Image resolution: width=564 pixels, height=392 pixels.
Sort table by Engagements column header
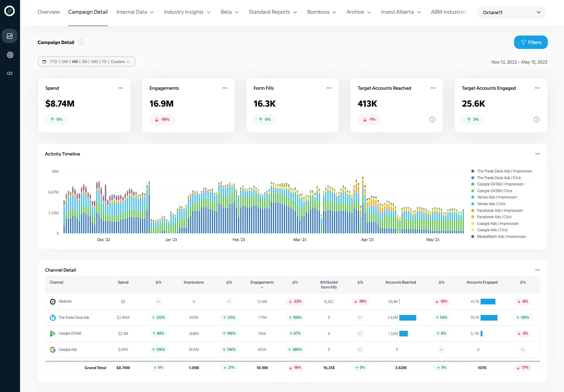[262, 283]
